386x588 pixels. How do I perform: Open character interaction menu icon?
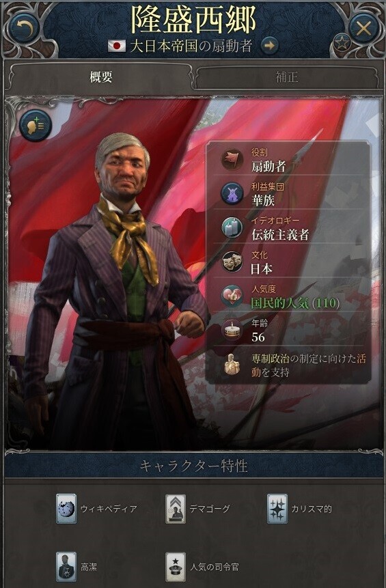pos(36,125)
